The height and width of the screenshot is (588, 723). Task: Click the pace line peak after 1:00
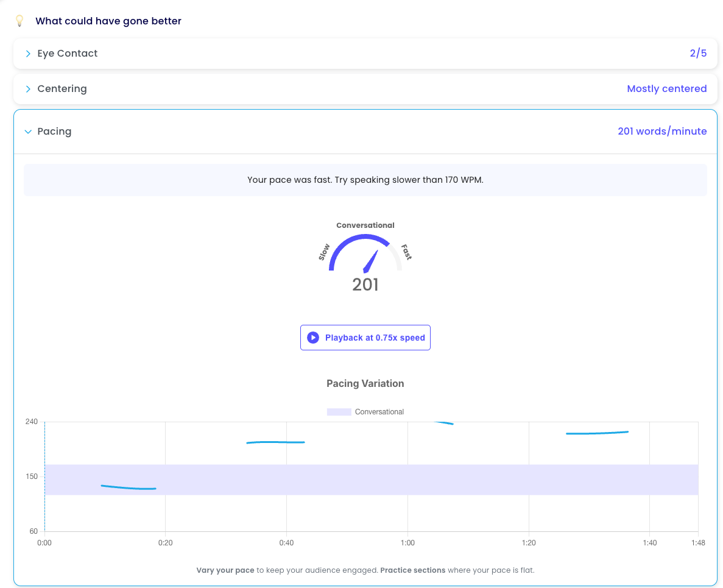point(443,422)
